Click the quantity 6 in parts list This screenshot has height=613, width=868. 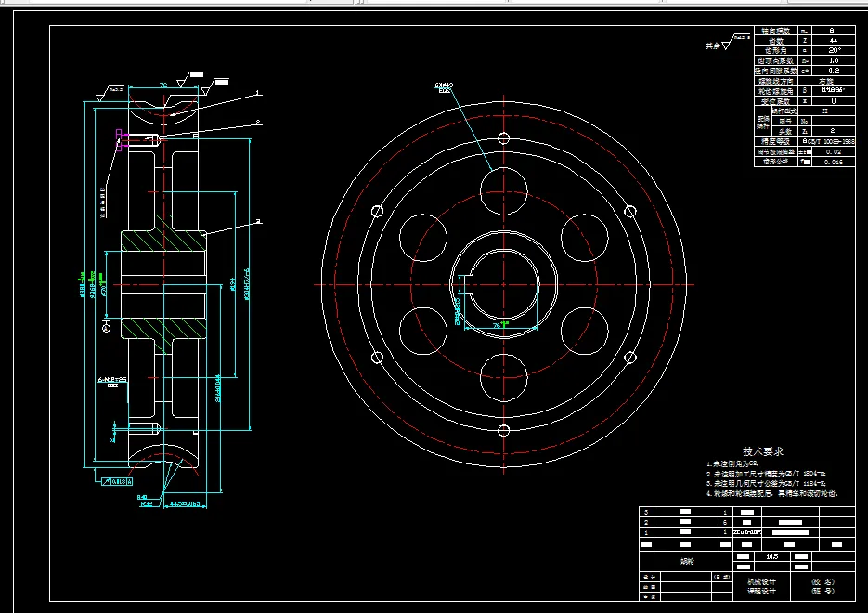725,522
